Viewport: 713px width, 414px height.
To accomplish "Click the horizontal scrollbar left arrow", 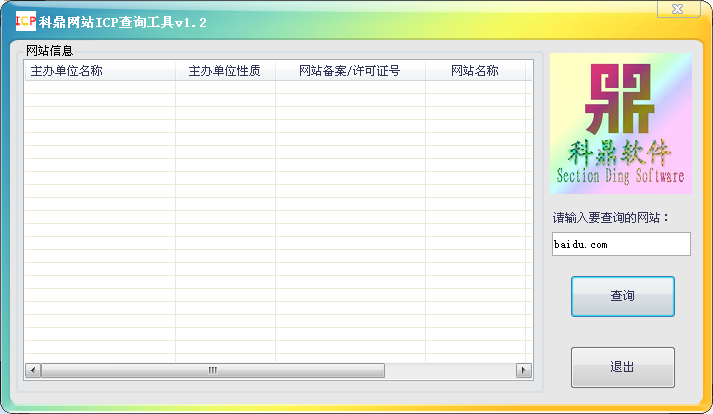I will pos(33,370).
